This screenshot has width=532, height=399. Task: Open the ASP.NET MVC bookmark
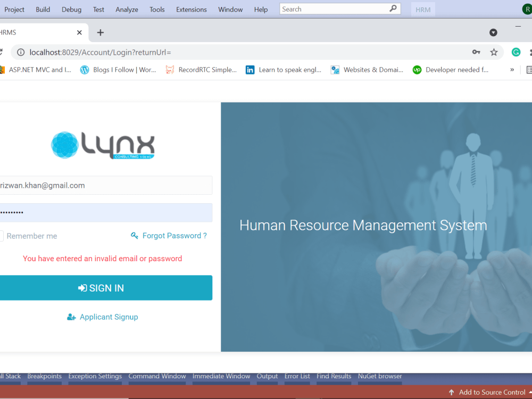point(36,70)
